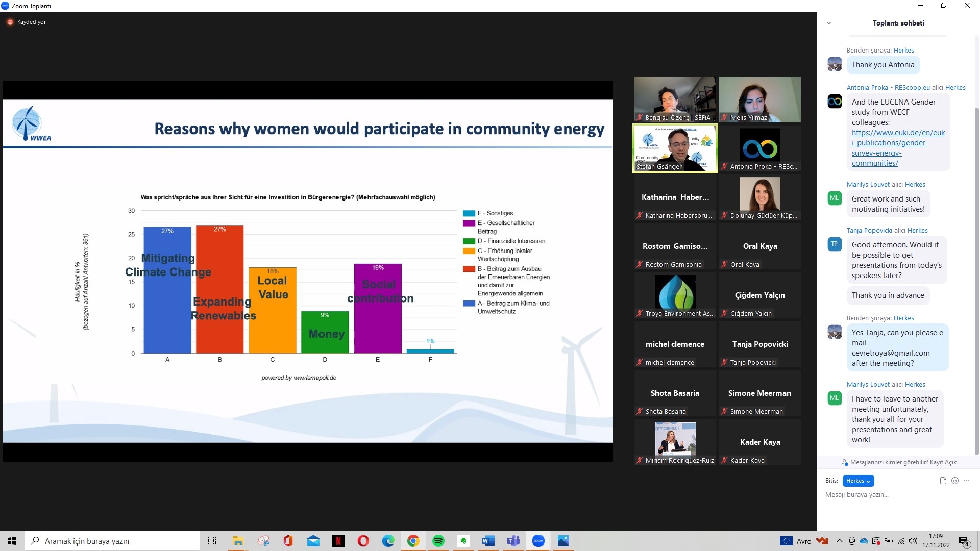The image size is (980, 551).
Task: Click the 'Mesajlarınızı kimler görebilir?' notice
Action: (899, 462)
